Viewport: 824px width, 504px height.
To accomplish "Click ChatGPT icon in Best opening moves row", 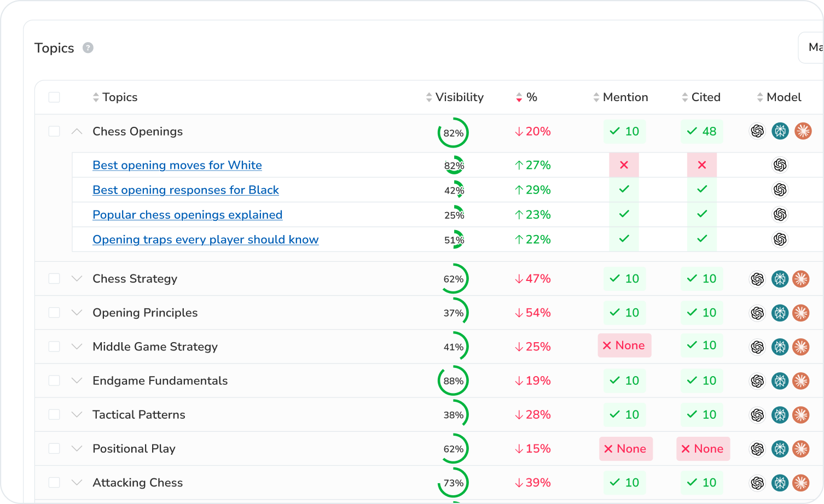I will [x=780, y=165].
